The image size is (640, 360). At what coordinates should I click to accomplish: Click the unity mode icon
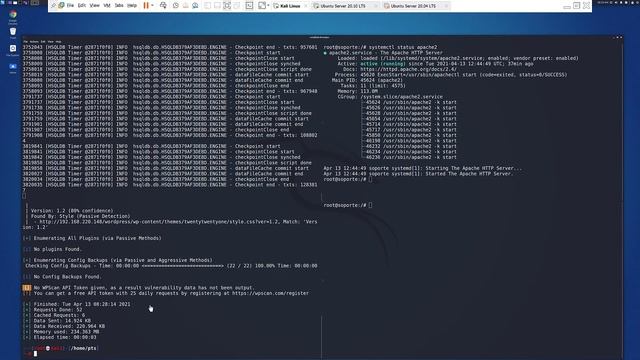pyautogui.click(x=237, y=6)
